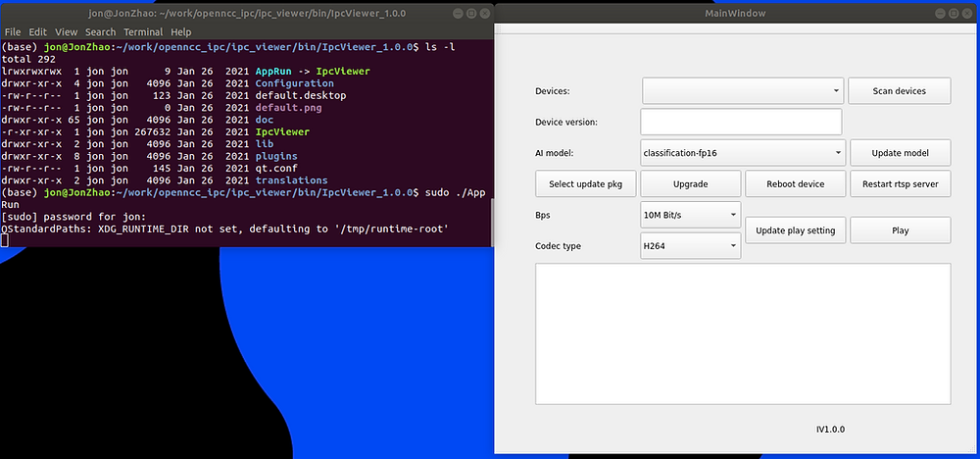Click the terminal scrollbar
Screen dimensions: 980x459
tap(491, 222)
